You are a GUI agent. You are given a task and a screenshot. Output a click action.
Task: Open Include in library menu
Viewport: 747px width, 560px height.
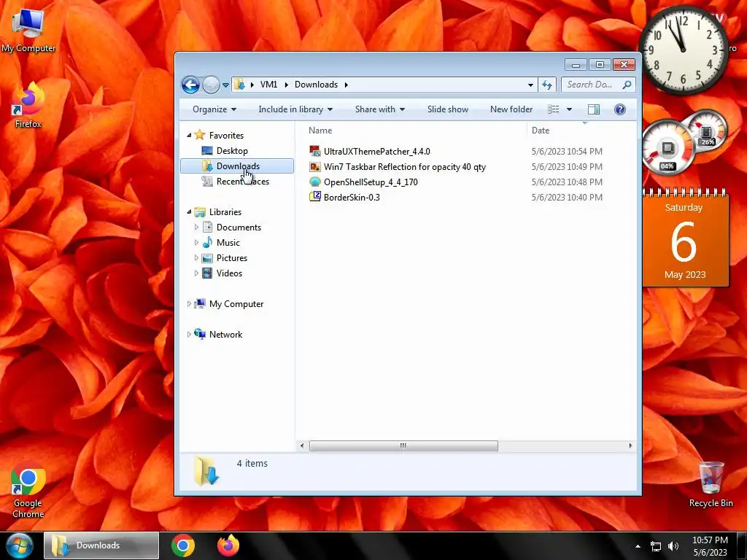(295, 109)
